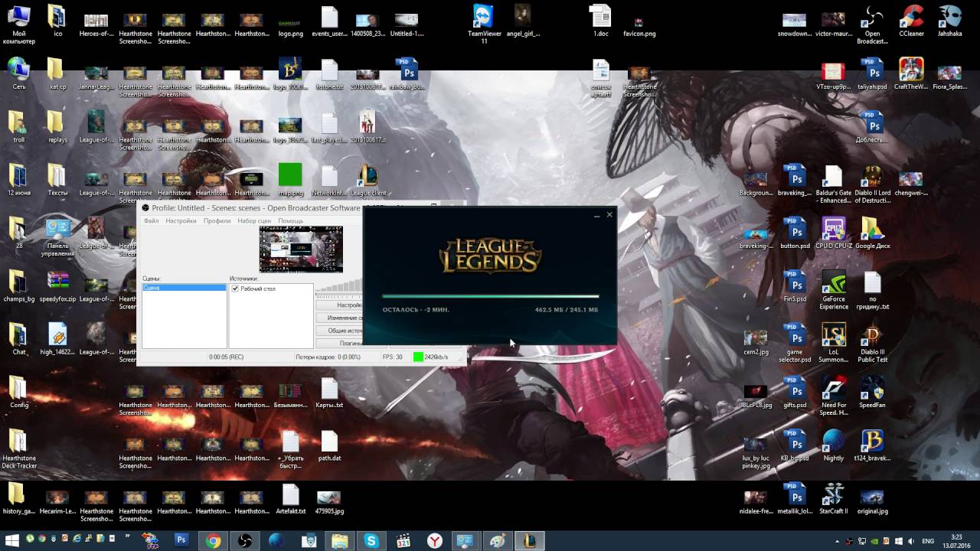The image size is (980, 551).
Task: Open the Набор сцен menu in OBS
Action: 254,220
